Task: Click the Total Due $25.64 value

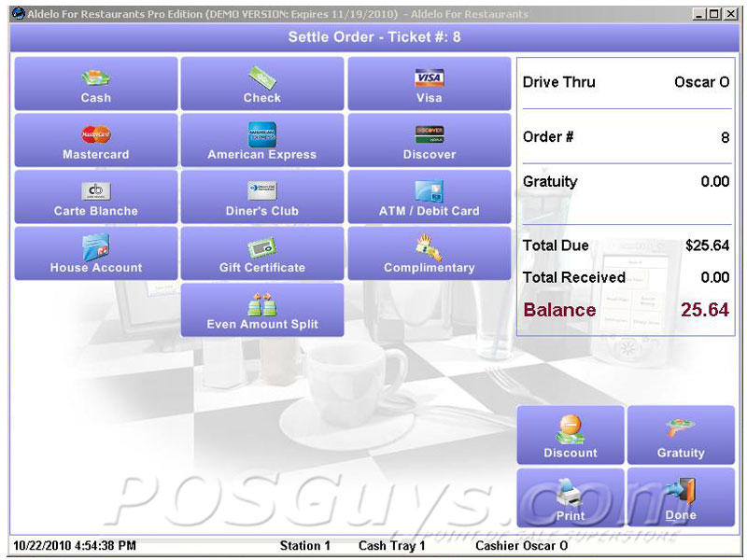Action: pos(708,245)
